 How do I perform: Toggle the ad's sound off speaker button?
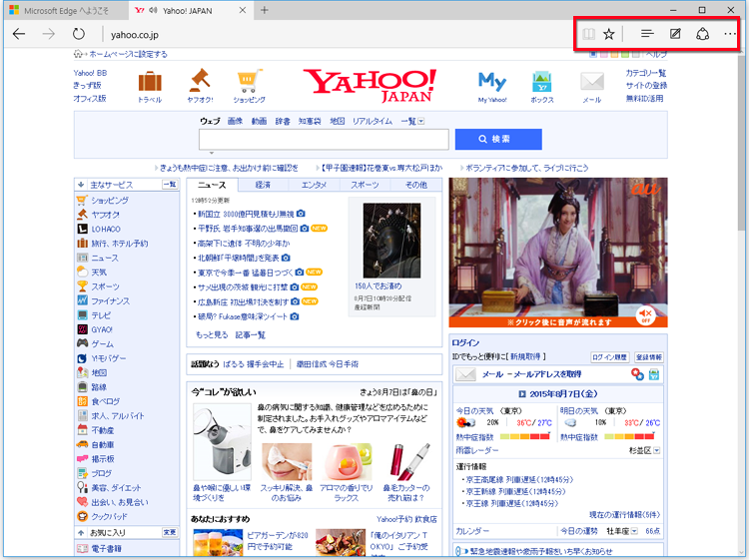click(645, 316)
